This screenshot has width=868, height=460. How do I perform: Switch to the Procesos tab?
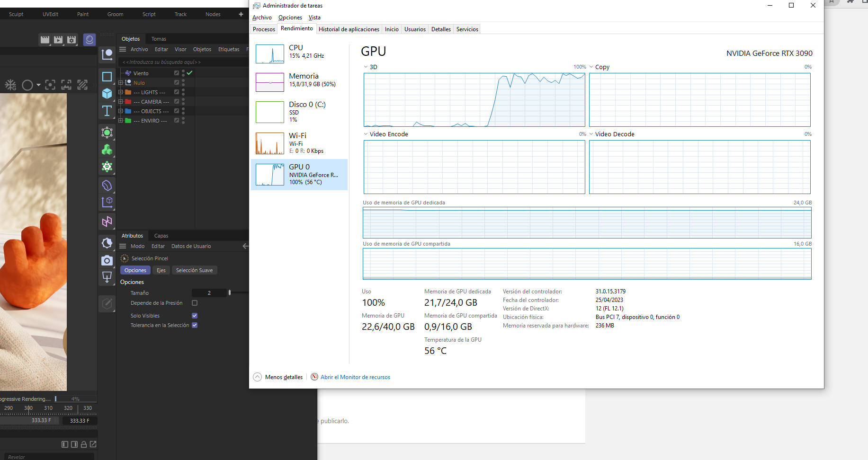pyautogui.click(x=264, y=29)
